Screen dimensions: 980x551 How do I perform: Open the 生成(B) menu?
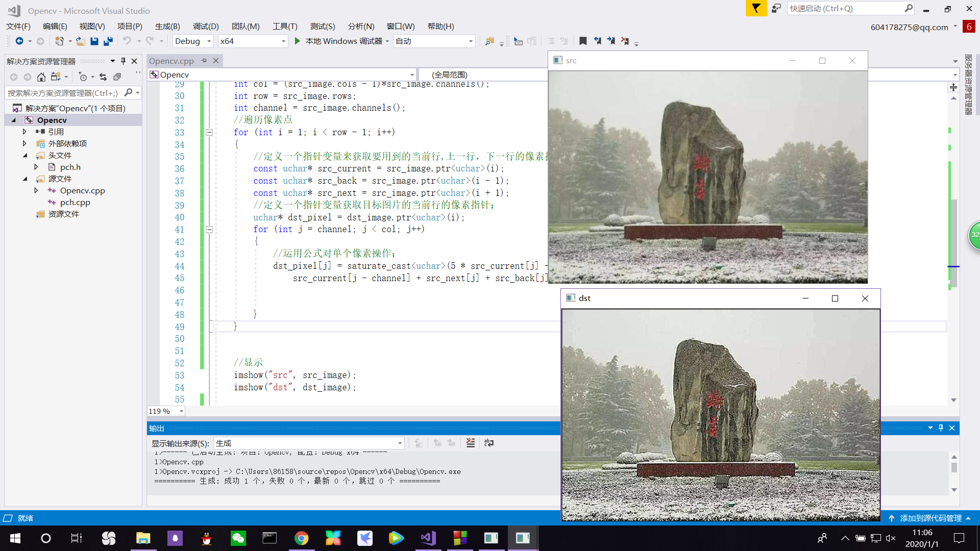click(167, 26)
